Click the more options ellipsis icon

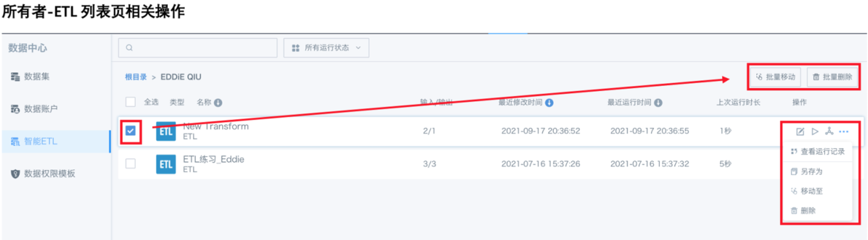[844, 131]
